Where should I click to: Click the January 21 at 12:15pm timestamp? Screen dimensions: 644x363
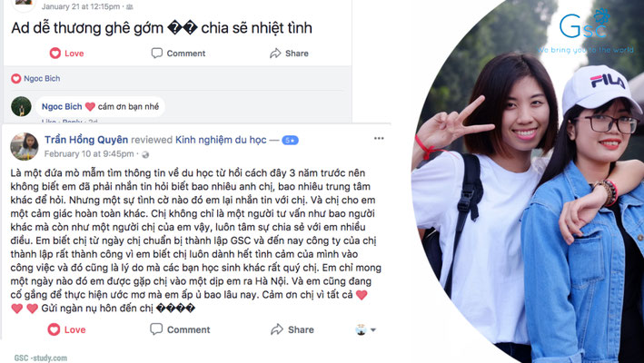point(81,6)
